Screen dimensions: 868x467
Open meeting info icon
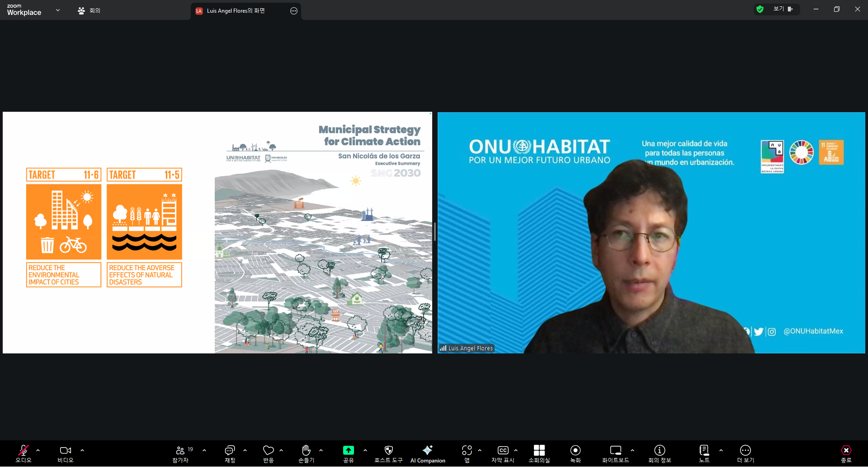[x=660, y=450]
